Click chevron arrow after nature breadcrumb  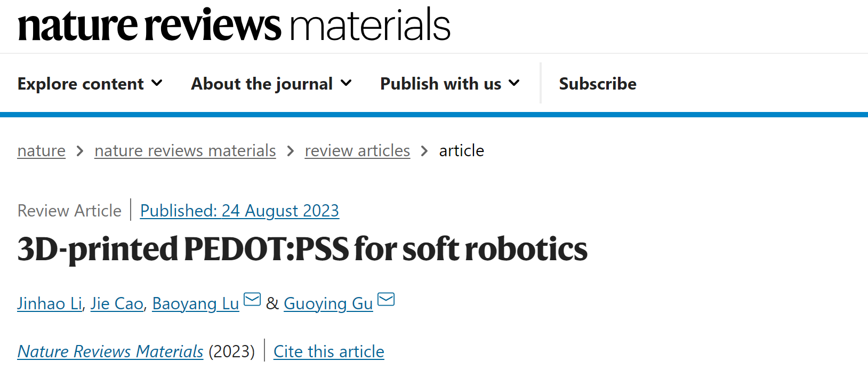click(x=80, y=151)
